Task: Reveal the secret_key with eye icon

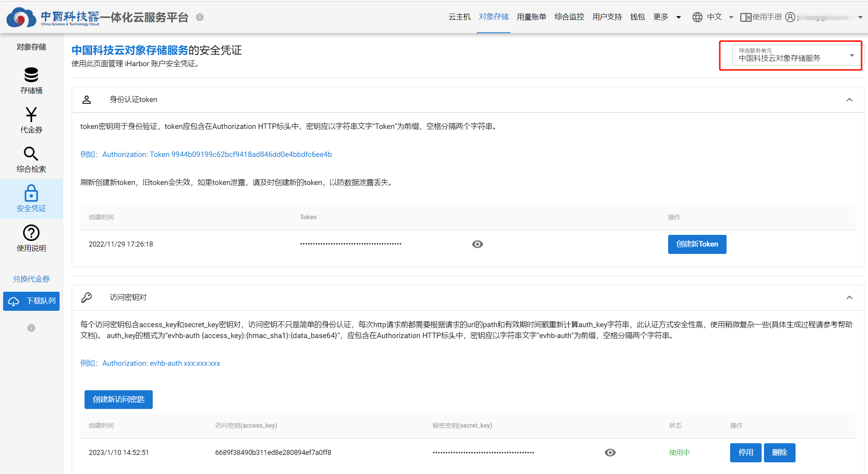Action: [x=610, y=453]
